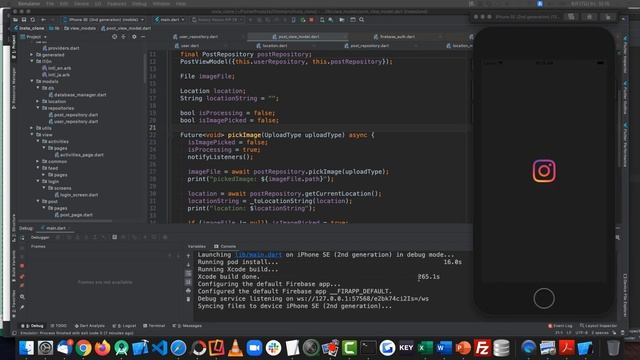
Task: Open Firefox from the Dock
Action: point(102,348)
